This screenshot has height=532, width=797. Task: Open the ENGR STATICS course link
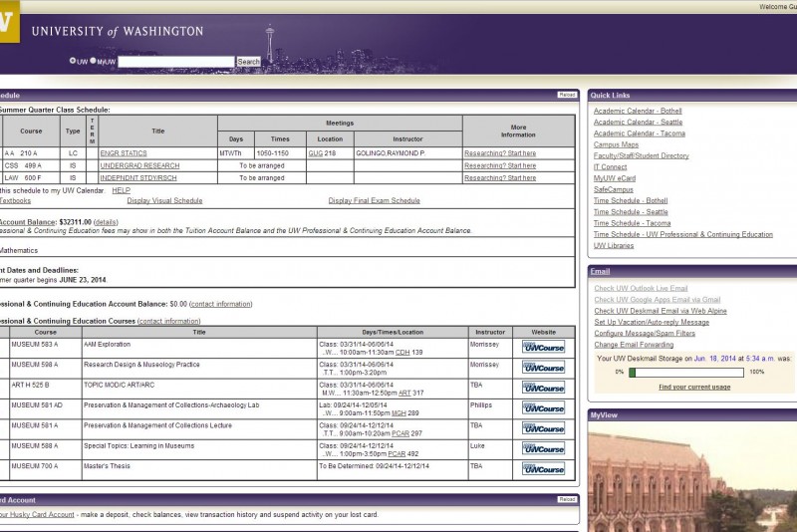click(x=124, y=153)
